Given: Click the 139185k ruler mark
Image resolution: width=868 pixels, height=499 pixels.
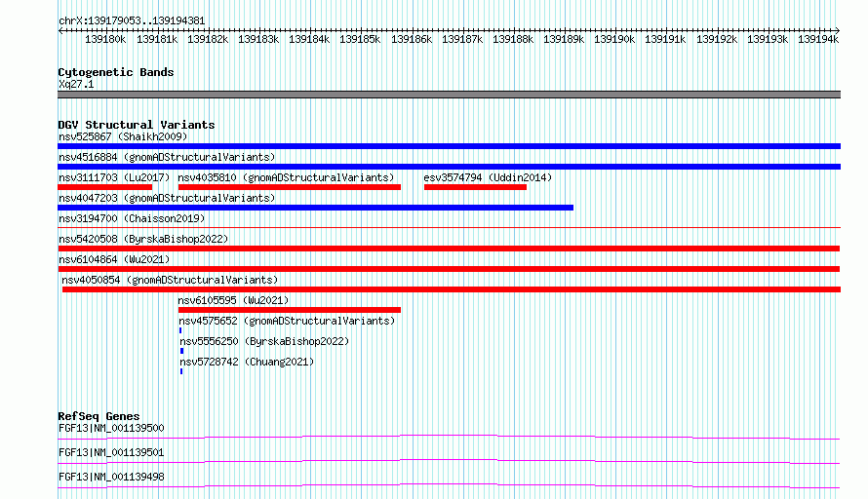Looking at the screenshot, I should point(360,39).
